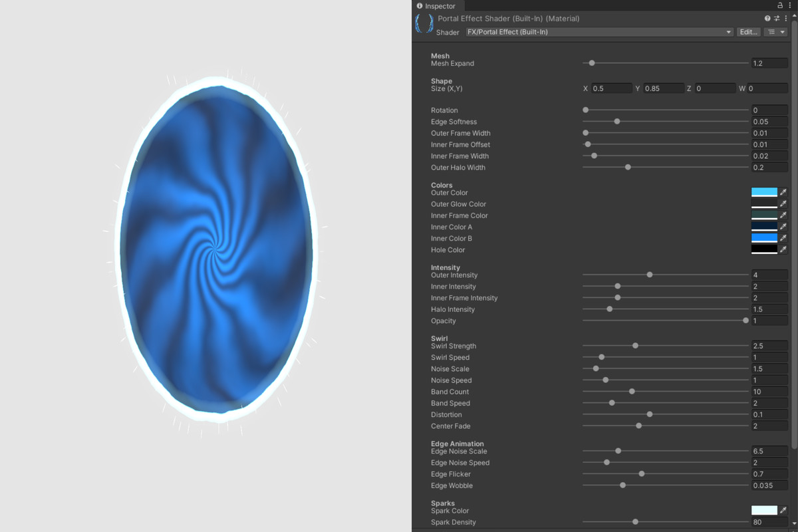
Task: Click the eyedropper next to Outer Color
Action: tap(783, 192)
